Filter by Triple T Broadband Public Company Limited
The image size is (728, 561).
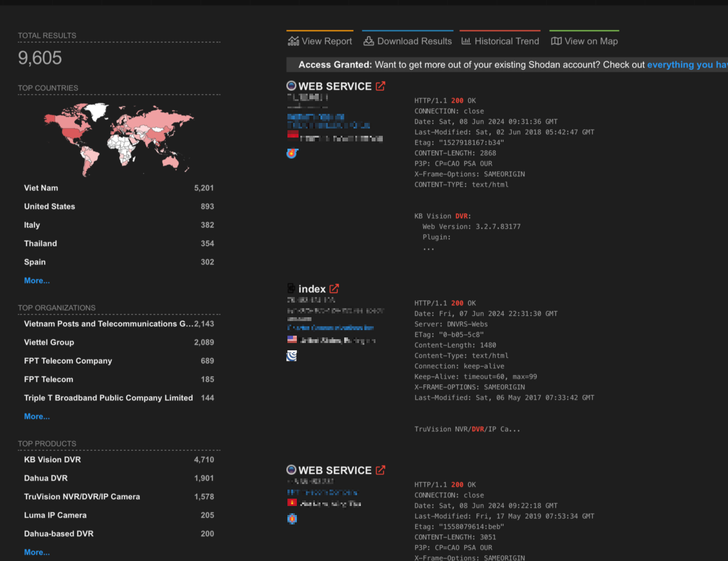119,398
